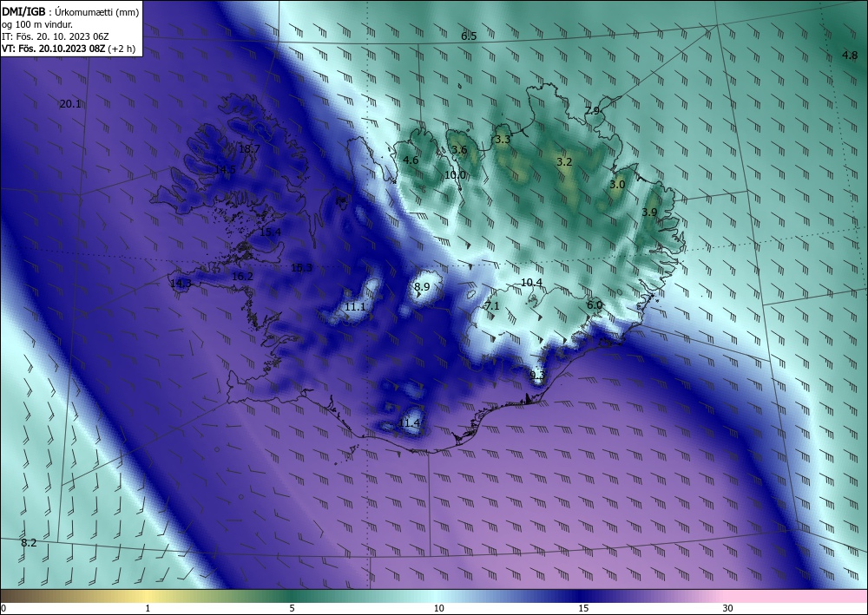Click the 3.3 value label

click(x=503, y=140)
